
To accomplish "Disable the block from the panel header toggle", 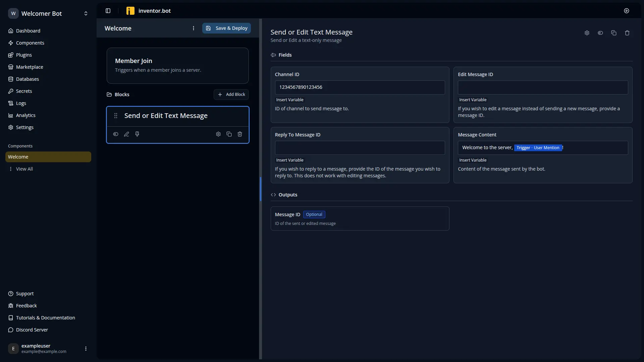I will click(600, 33).
